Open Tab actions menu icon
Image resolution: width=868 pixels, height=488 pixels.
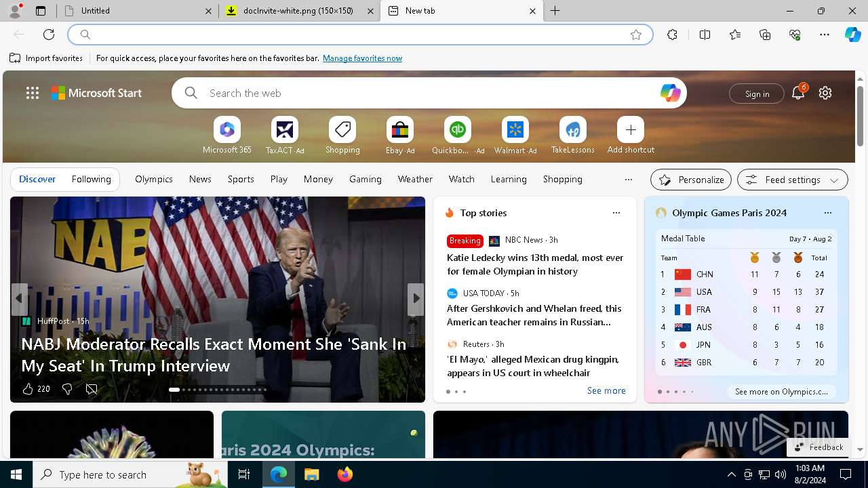point(41,11)
